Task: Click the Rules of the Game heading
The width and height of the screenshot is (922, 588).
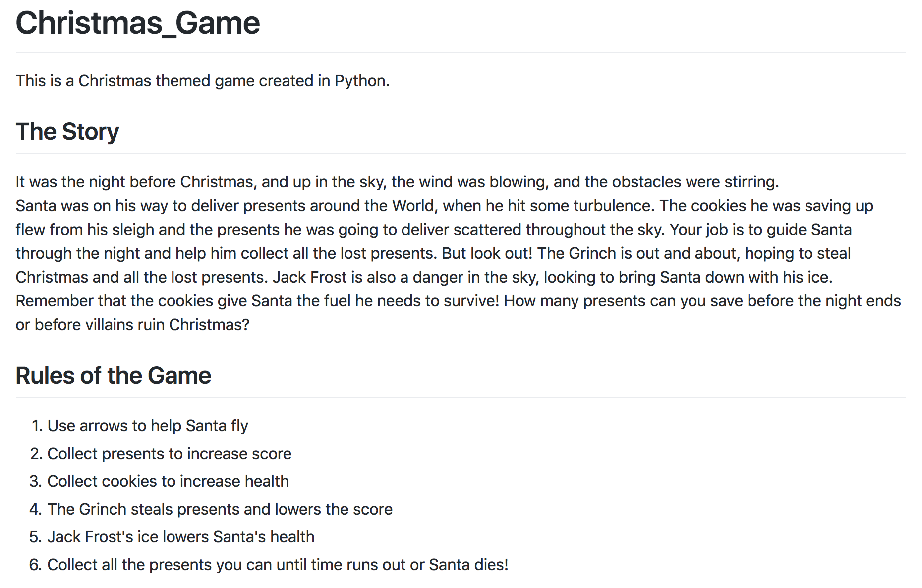Action: pos(114,376)
